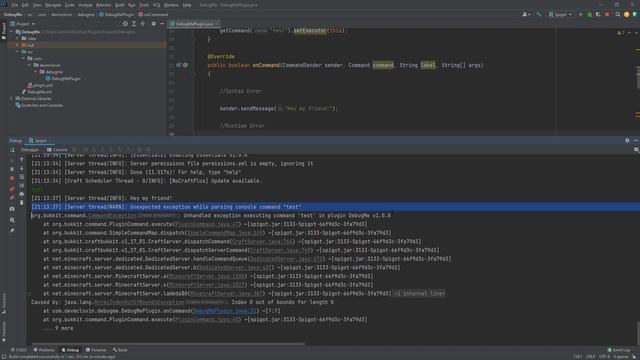Expand the internal lines fold
Viewport: 640px width, 360px height.
[x=419, y=293]
